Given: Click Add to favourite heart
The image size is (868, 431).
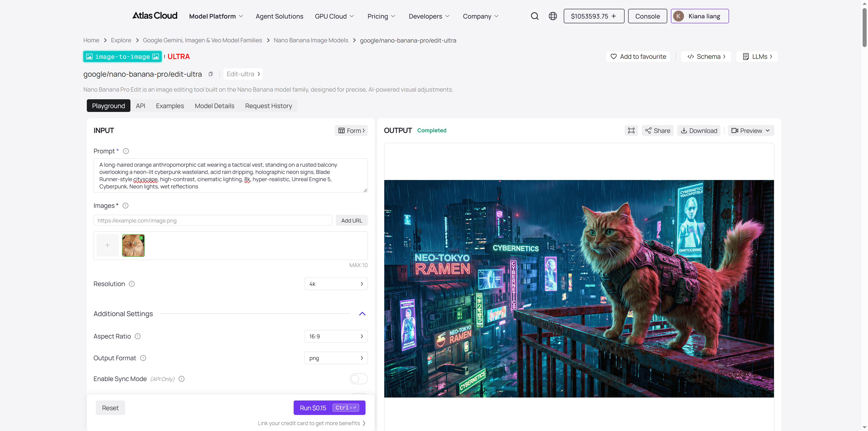Looking at the screenshot, I should 614,57.
